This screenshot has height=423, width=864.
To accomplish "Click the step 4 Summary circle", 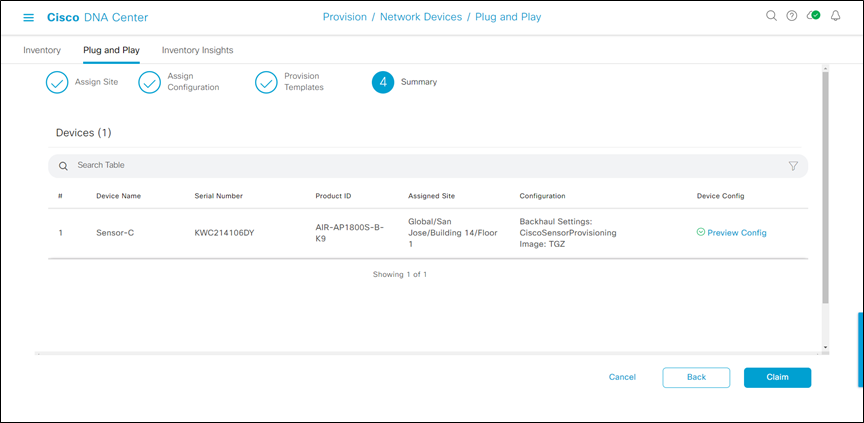I will pos(383,83).
